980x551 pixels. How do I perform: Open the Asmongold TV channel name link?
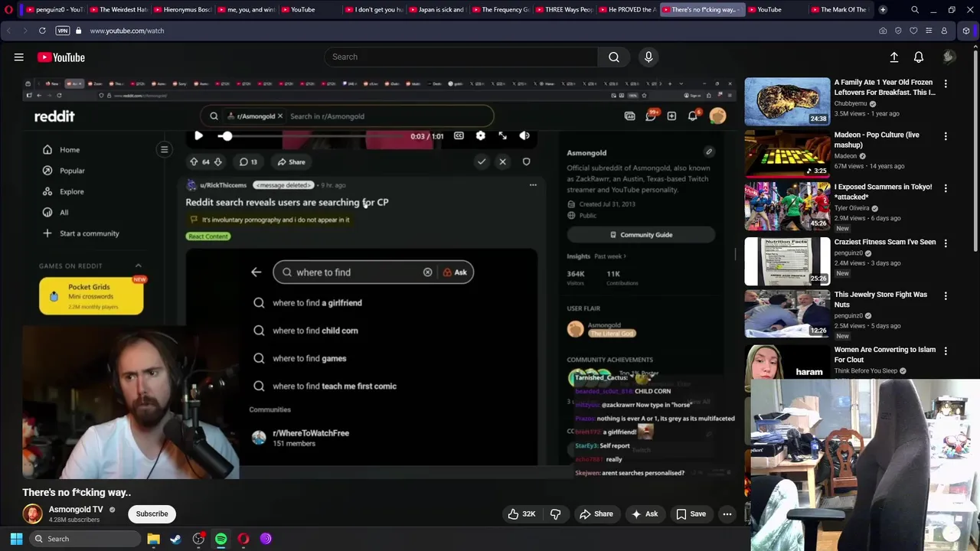[76, 509]
